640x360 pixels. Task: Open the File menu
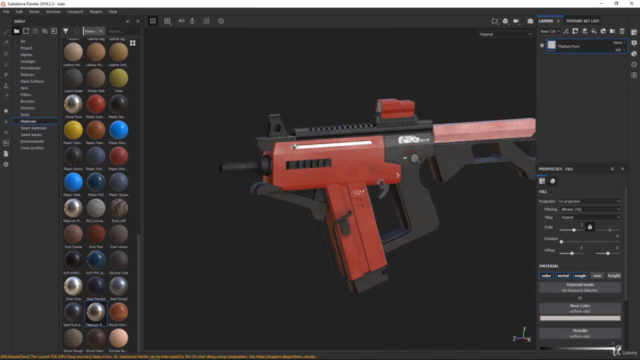point(6,12)
